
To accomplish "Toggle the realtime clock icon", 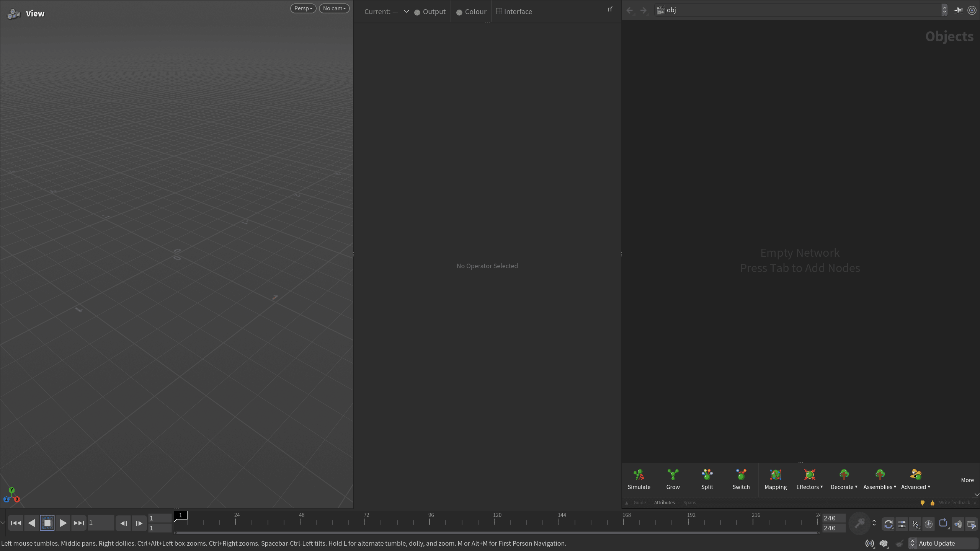I will 929,524.
